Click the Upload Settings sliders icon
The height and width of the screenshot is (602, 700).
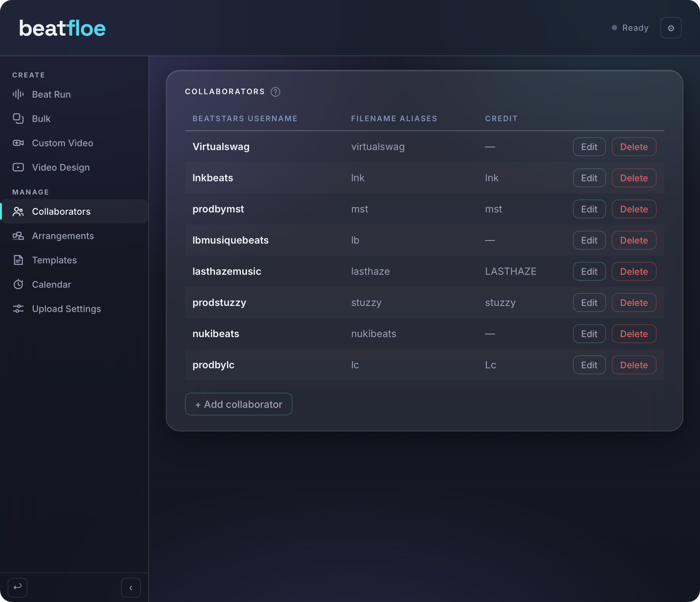click(18, 309)
